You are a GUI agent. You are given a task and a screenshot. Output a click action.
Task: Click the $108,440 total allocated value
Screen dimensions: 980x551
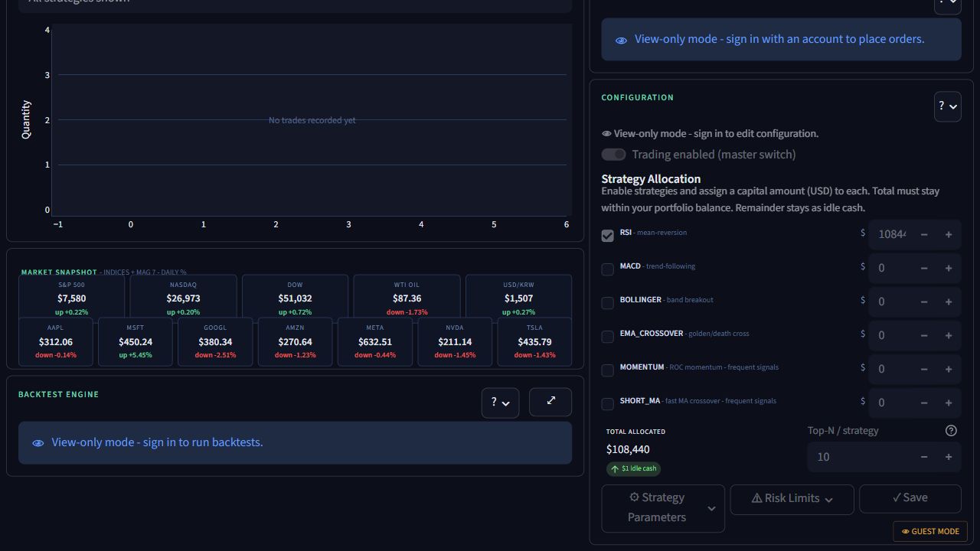tap(628, 449)
